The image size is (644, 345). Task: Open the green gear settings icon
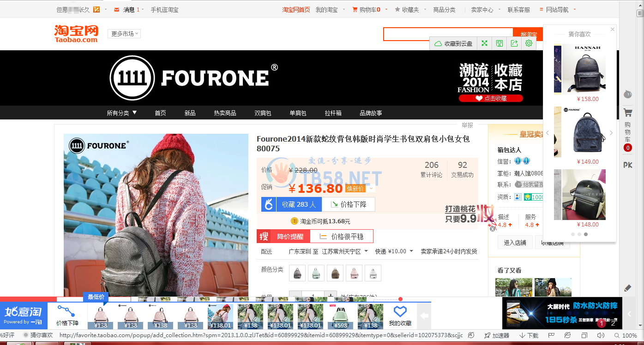[x=529, y=43]
